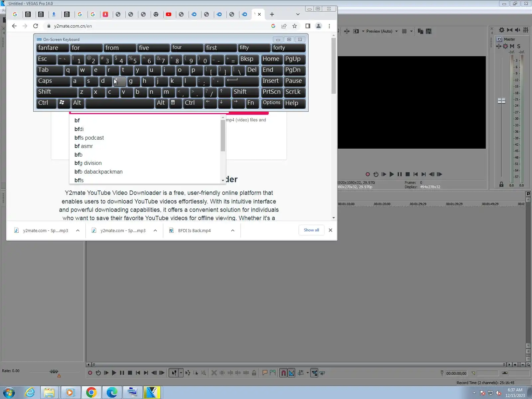Stop playback in the video preview transport
The image size is (532, 399).
[x=408, y=174]
